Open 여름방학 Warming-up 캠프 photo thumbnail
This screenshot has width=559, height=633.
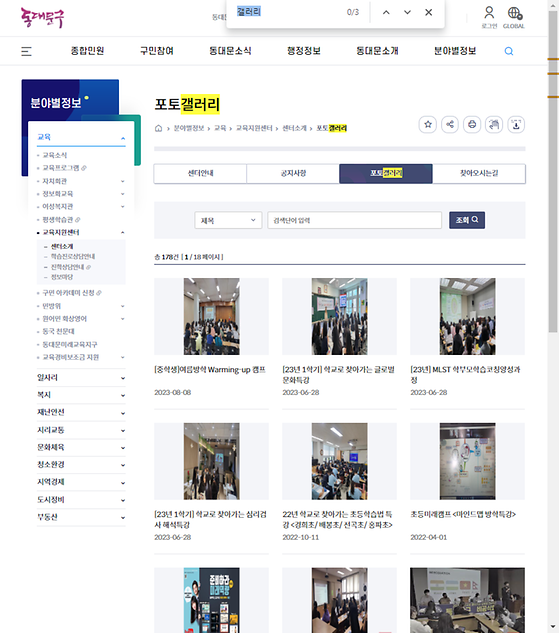(211, 316)
